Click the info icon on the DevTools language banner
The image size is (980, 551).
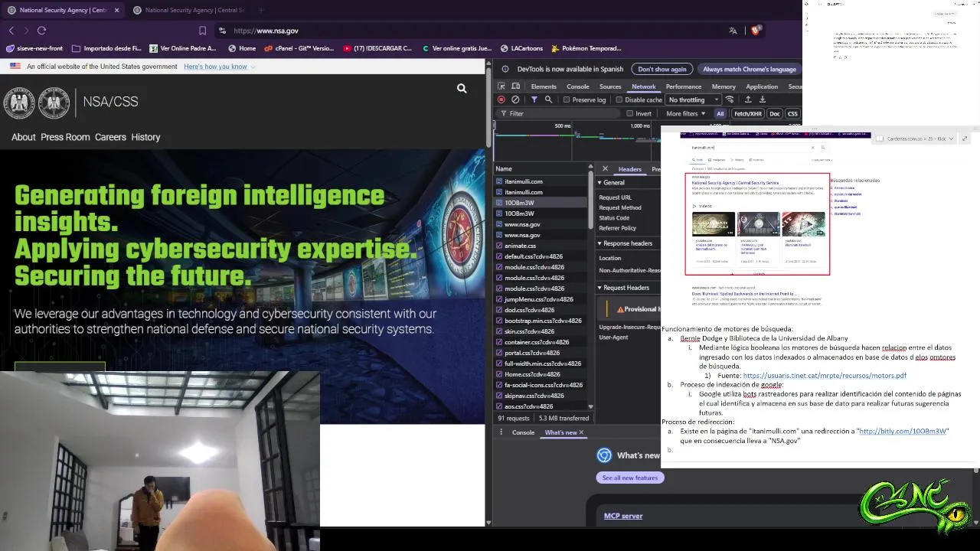click(x=505, y=69)
